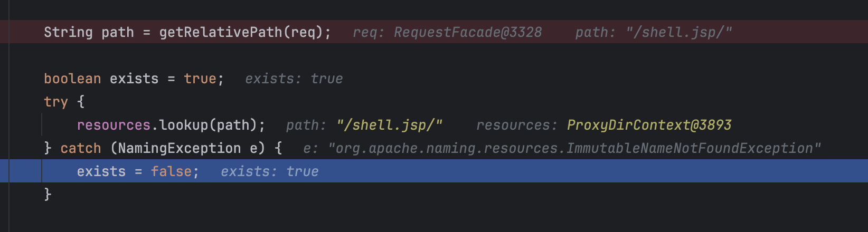Click inline hint "exists: true" on the highlighted line

(x=270, y=171)
